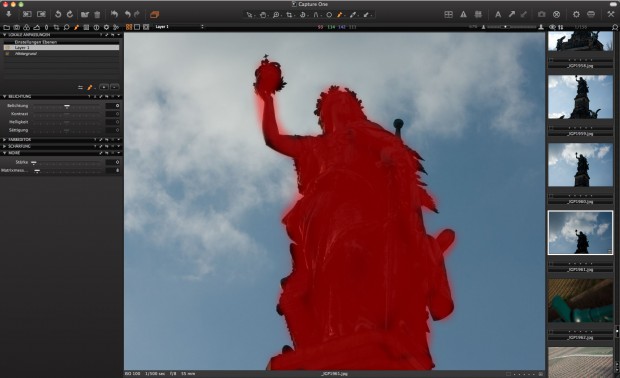Collapse the Lokale Anpassungen panel
This screenshot has width=620, height=378.
(x=5, y=35)
